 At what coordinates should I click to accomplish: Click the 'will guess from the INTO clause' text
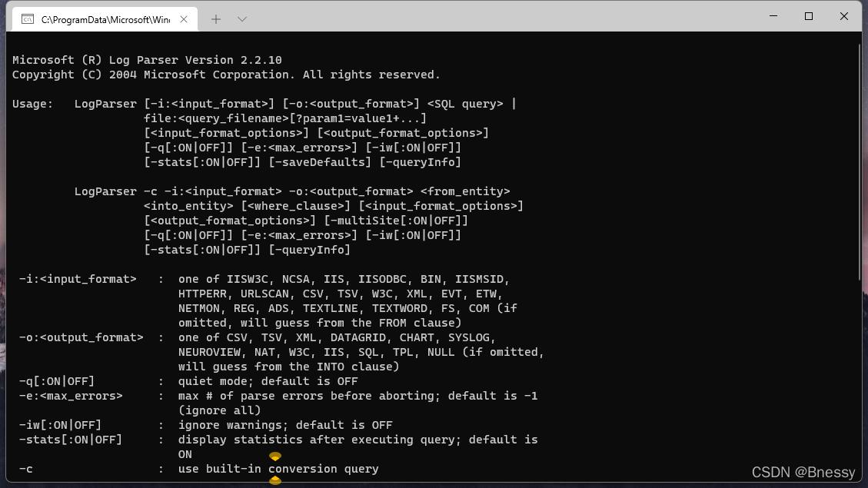click(x=288, y=367)
